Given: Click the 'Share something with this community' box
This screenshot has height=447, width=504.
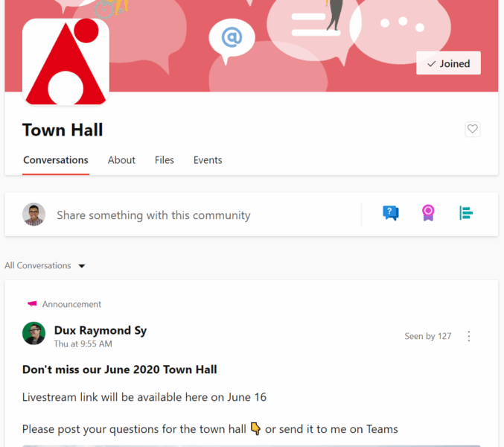Looking at the screenshot, I should [x=153, y=215].
